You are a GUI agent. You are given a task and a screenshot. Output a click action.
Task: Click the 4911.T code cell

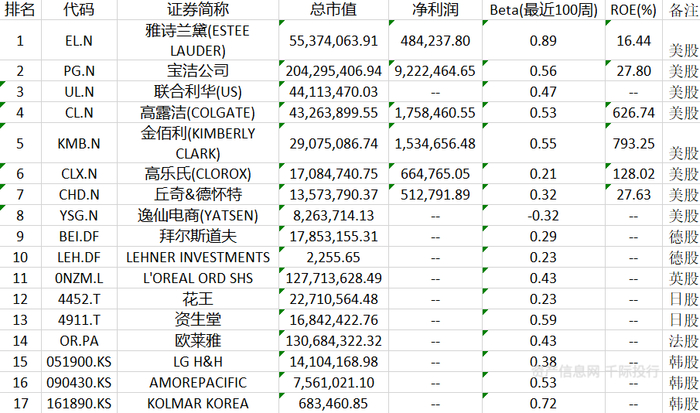79,321
